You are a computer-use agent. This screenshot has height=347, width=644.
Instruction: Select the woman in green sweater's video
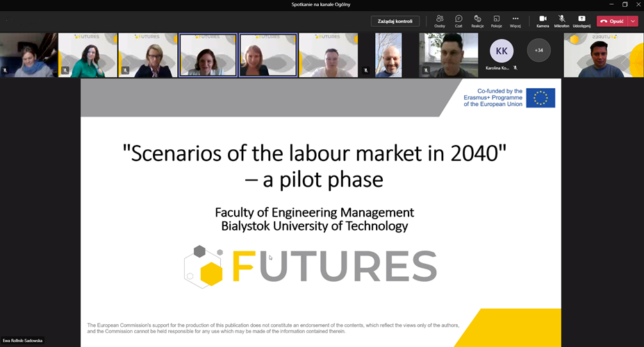tap(88, 55)
